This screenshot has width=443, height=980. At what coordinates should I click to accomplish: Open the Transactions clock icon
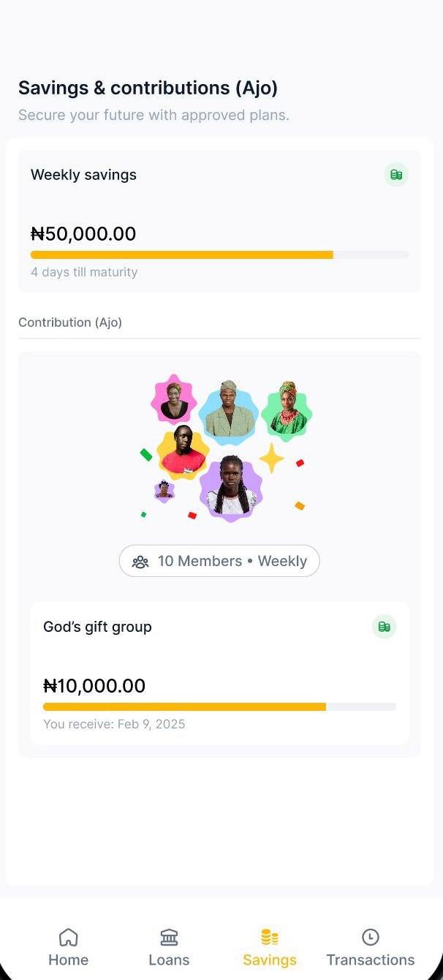[x=371, y=937]
